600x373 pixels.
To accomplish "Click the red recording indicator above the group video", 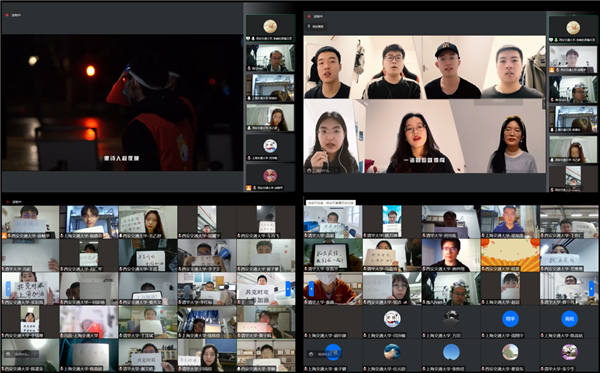I will point(309,16).
